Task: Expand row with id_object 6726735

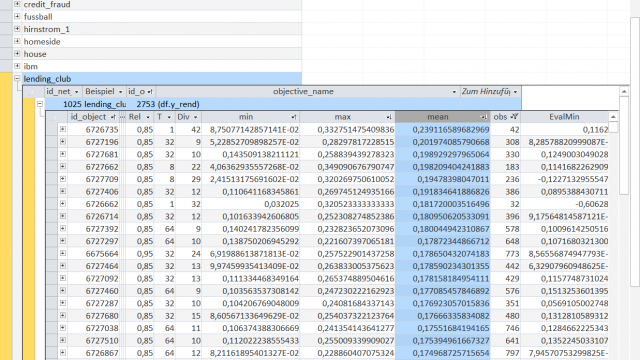Action: (x=62, y=129)
